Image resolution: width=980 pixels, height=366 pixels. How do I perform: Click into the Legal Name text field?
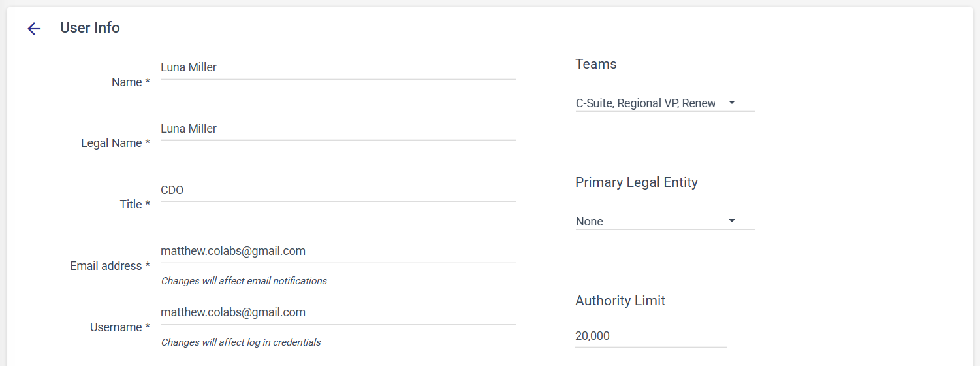(338, 129)
